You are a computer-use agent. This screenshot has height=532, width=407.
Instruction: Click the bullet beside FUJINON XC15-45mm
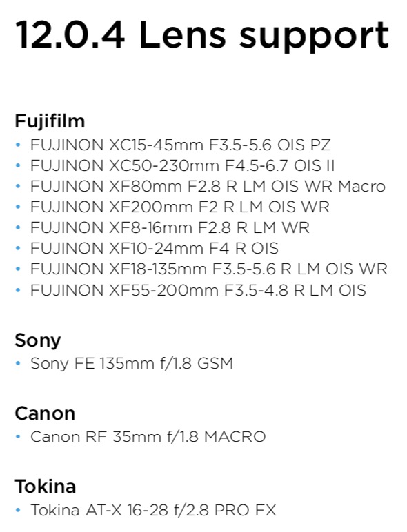19,145
